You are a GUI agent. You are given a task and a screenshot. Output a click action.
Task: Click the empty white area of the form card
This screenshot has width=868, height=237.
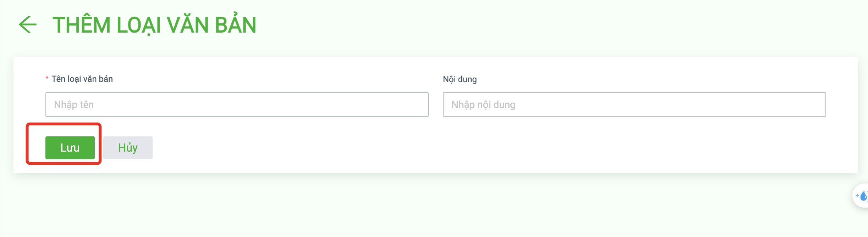(497, 149)
